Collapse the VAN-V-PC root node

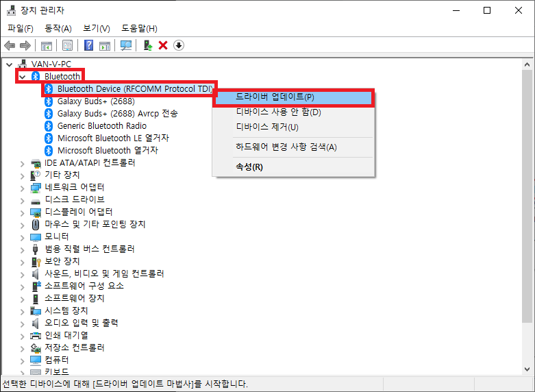(10, 64)
